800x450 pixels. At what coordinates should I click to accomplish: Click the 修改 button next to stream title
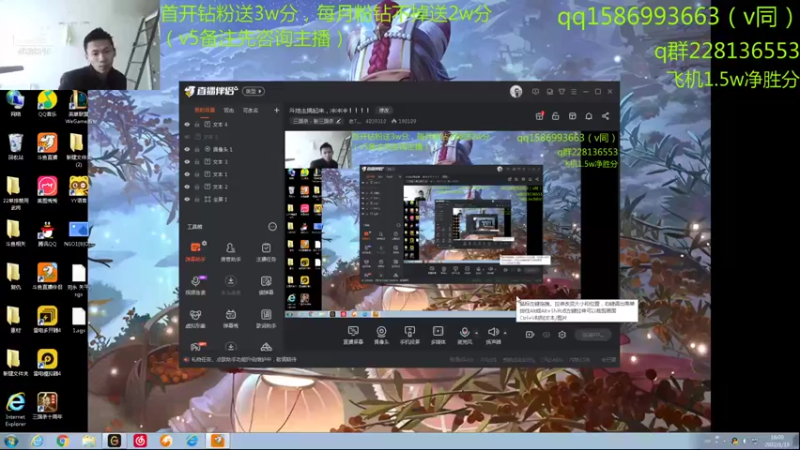click(x=384, y=110)
